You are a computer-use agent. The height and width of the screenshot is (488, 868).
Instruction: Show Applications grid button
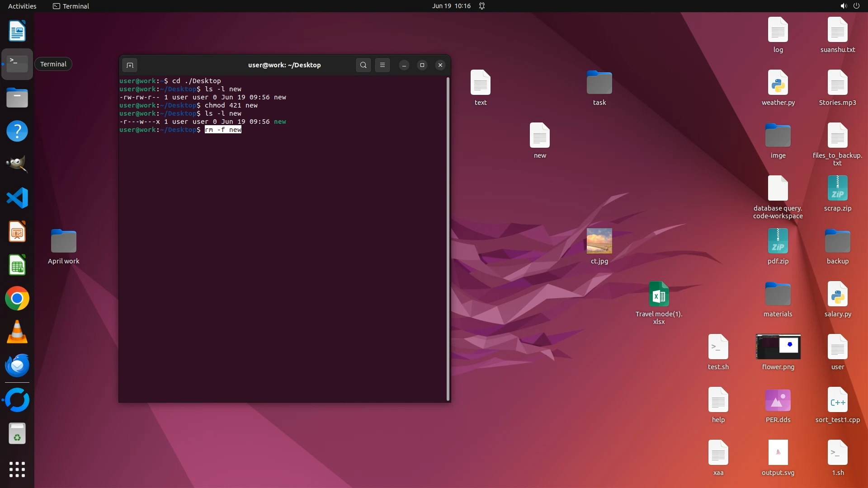pos(17,469)
